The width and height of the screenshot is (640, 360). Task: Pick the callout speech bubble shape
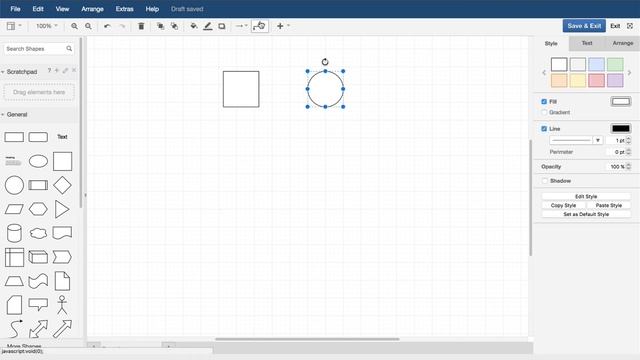point(38,304)
